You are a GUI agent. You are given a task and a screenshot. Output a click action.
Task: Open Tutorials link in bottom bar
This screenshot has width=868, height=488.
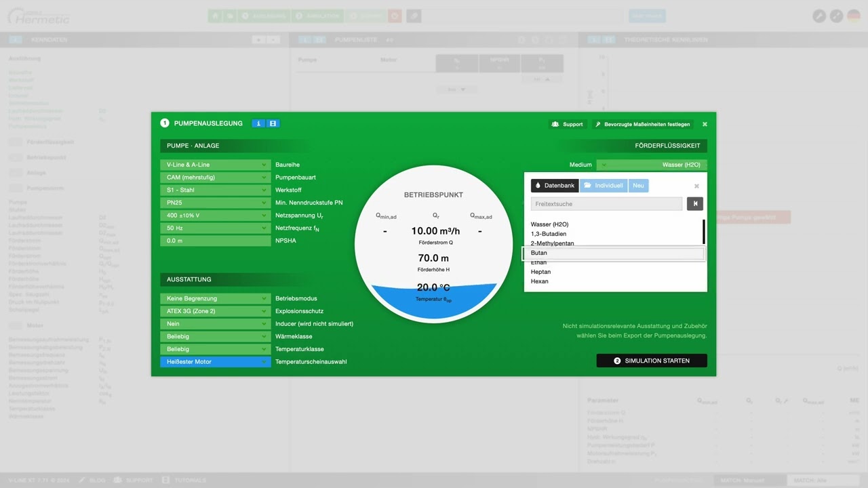184,481
